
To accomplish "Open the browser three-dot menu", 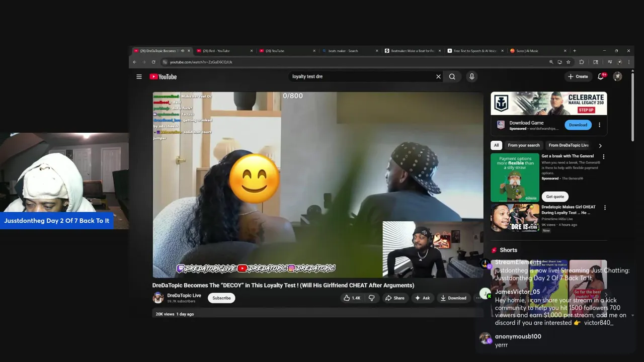I will tap(629, 62).
